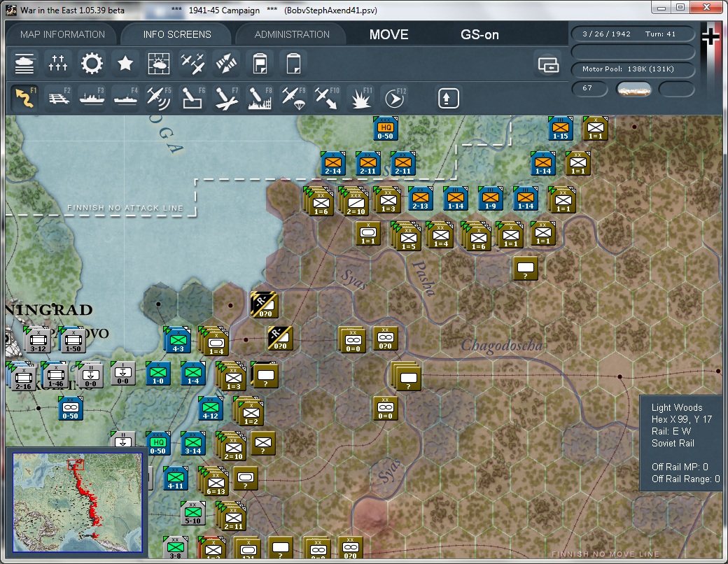Click F12 end turn arrow icon
This screenshot has width=728, height=564.
[x=393, y=97]
